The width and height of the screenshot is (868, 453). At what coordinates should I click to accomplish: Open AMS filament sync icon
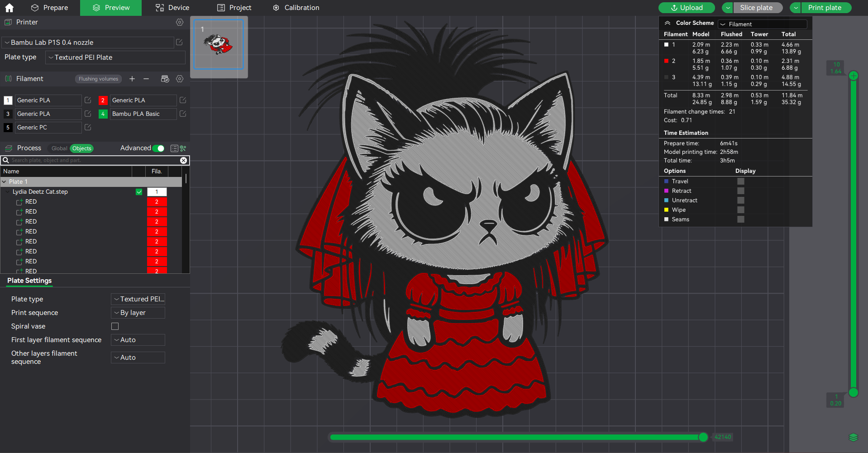click(165, 79)
